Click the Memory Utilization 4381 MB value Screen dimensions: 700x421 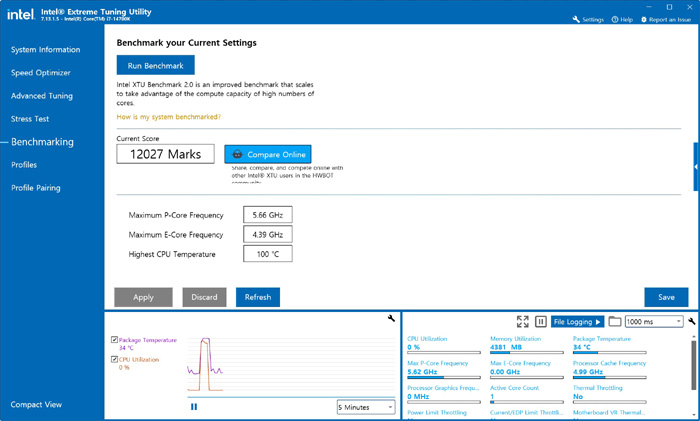pos(506,347)
